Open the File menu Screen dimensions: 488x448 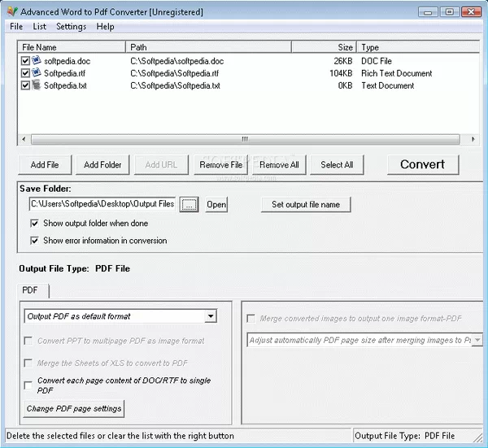coord(16,27)
